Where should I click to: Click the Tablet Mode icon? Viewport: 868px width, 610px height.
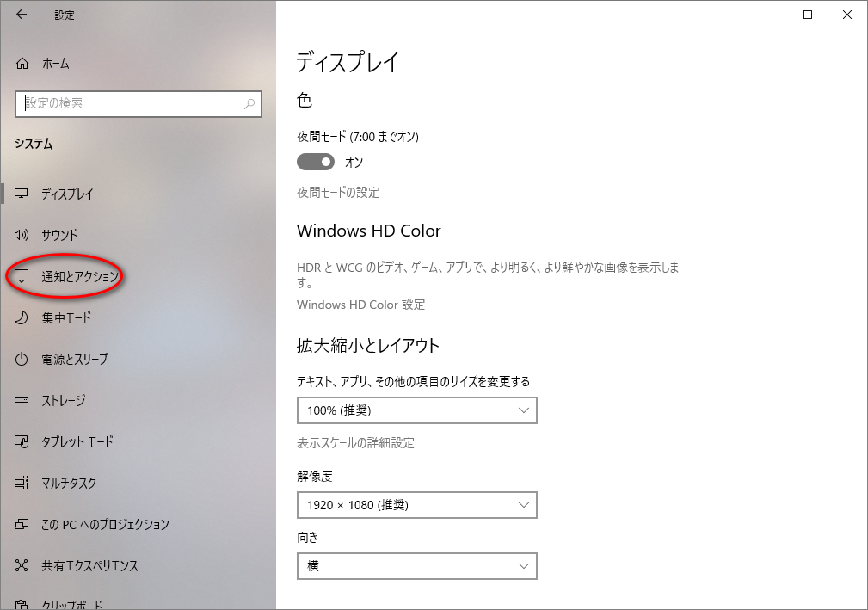(23, 441)
